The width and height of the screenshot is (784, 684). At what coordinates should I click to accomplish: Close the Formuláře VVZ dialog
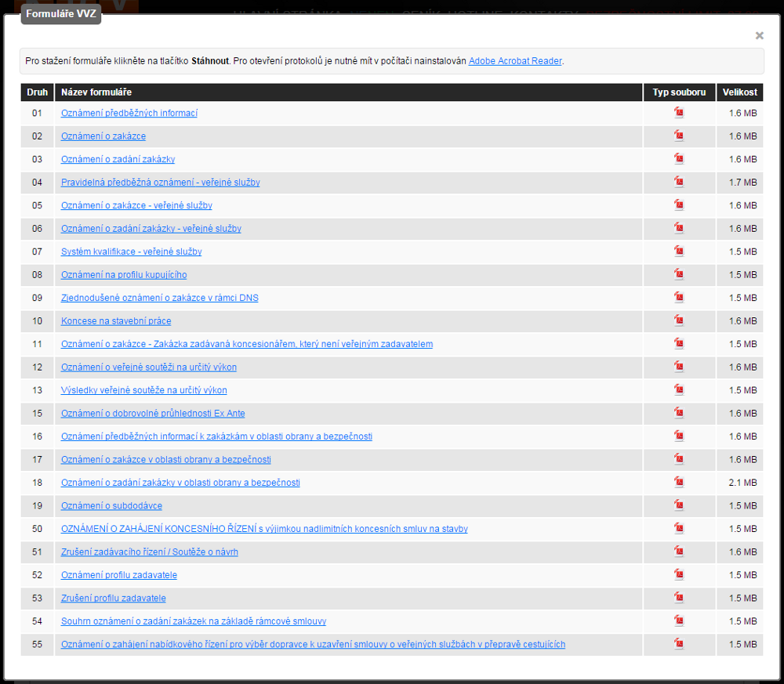(x=759, y=35)
